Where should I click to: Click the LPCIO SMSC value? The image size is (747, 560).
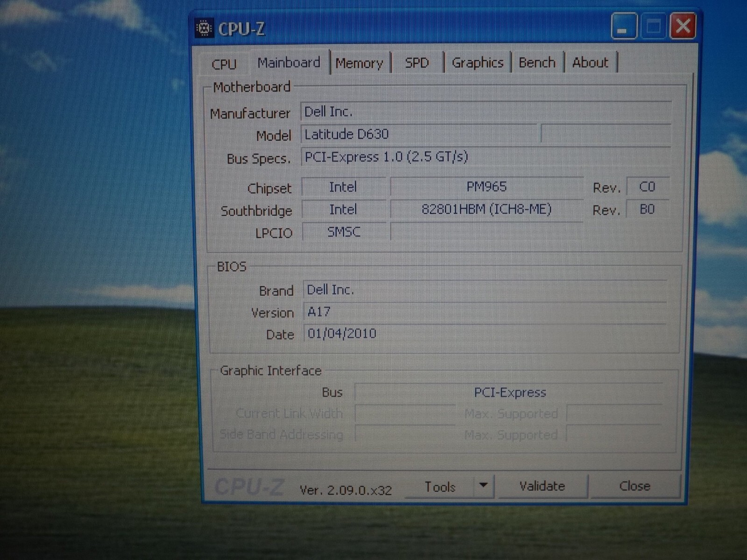pos(344,231)
